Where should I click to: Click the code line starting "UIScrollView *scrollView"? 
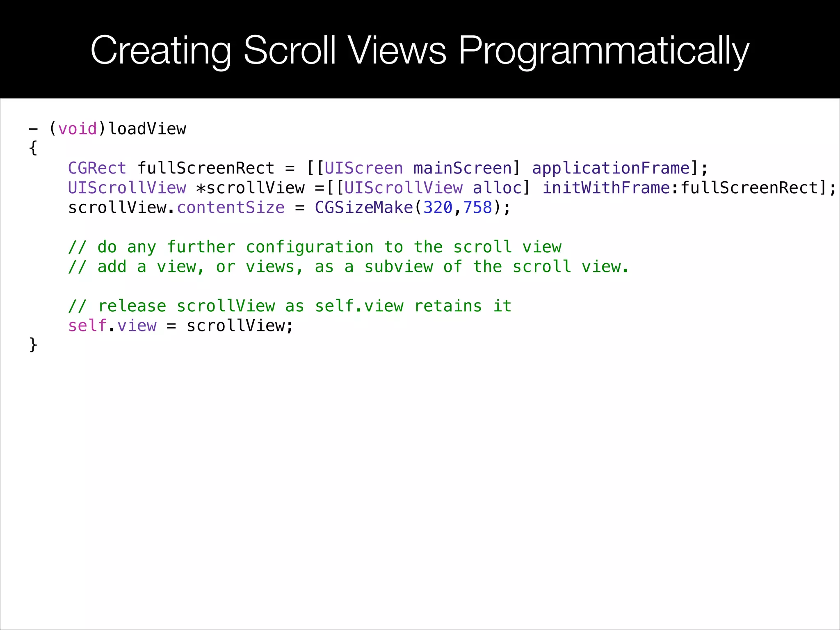452,188
